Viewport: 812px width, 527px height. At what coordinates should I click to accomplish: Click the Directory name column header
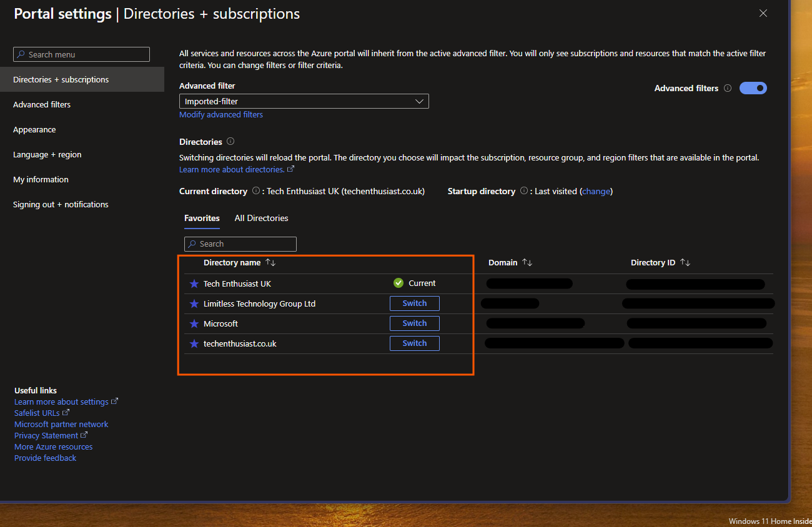click(232, 263)
